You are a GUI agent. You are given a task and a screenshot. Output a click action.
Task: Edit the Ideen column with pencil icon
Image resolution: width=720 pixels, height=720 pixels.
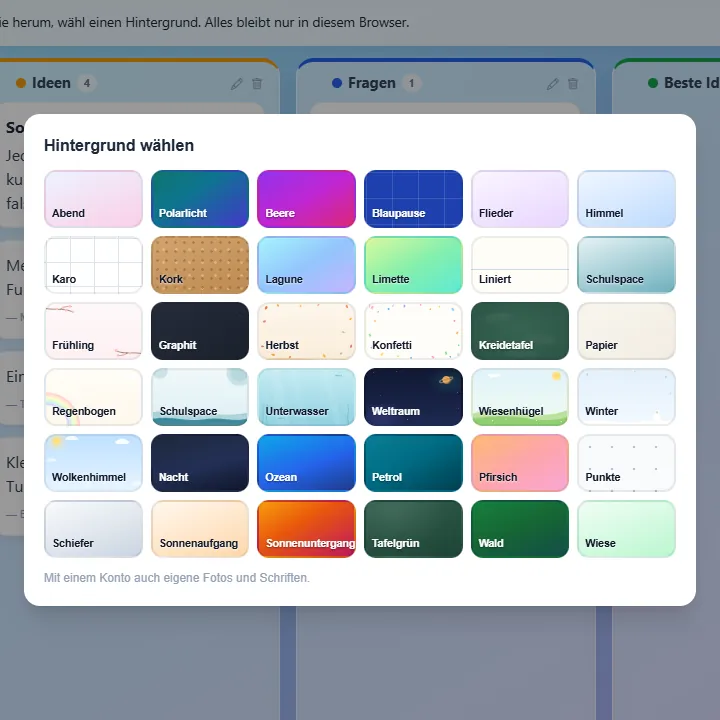coord(236,84)
